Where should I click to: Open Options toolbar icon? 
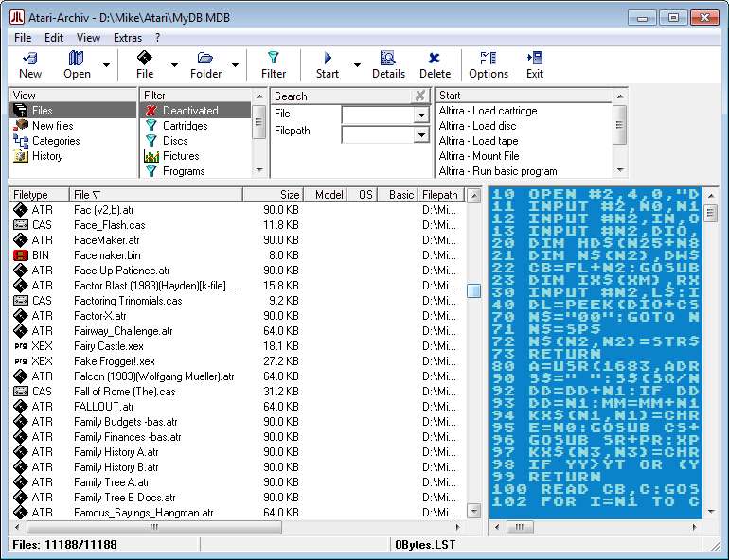point(489,58)
